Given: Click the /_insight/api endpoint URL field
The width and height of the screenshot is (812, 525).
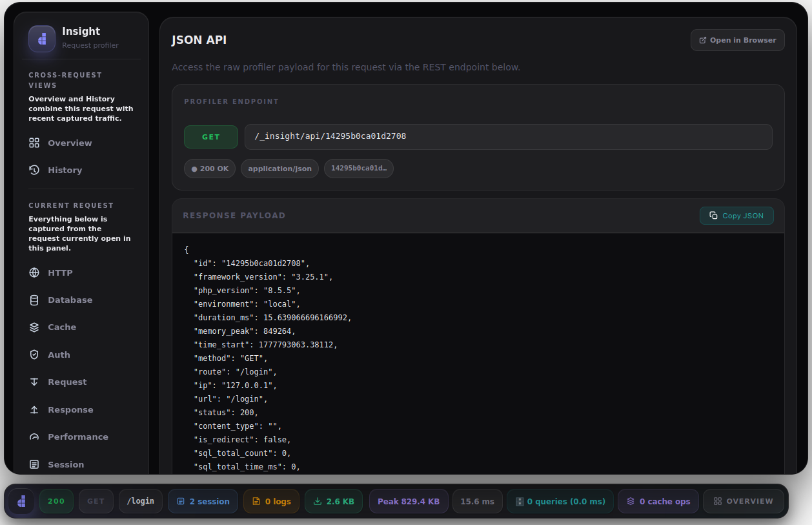Looking at the screenshot, I should click(509, 137).
